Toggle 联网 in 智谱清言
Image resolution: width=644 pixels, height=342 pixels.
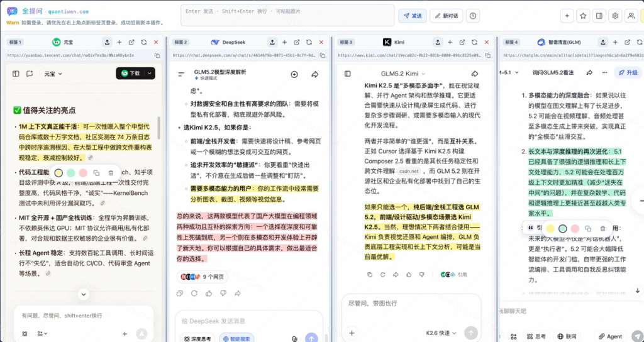click(x=567, y=336)
